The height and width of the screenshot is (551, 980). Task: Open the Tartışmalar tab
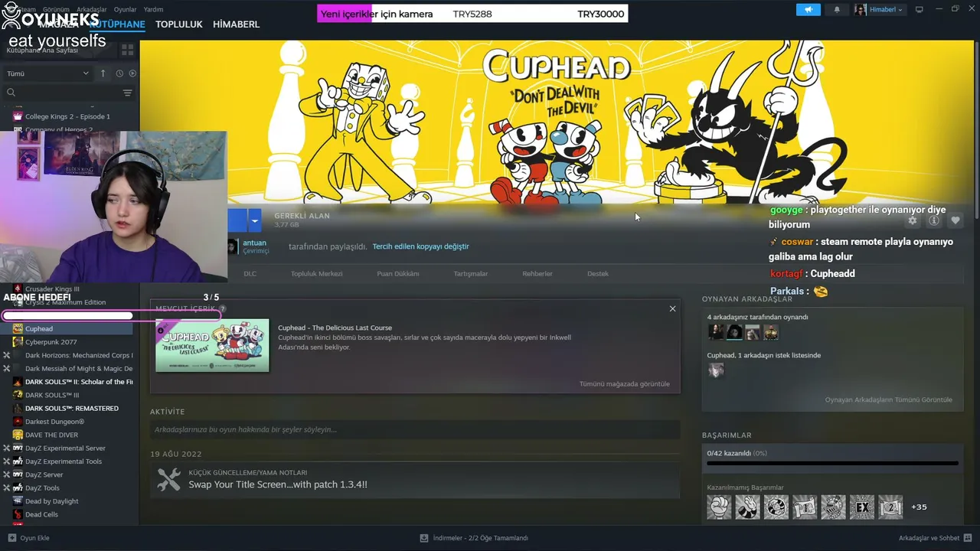(x=471, y=273)
